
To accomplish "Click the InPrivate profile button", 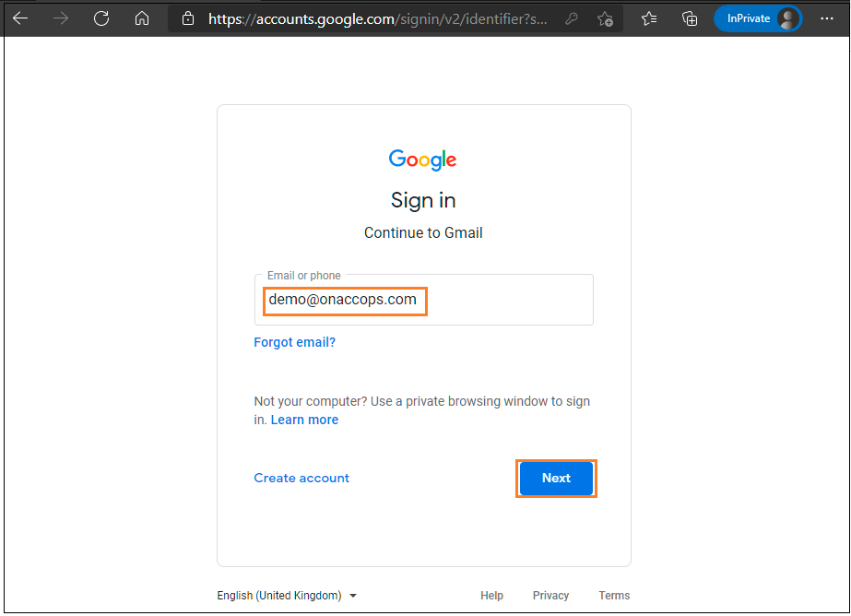I will (757, 18).
